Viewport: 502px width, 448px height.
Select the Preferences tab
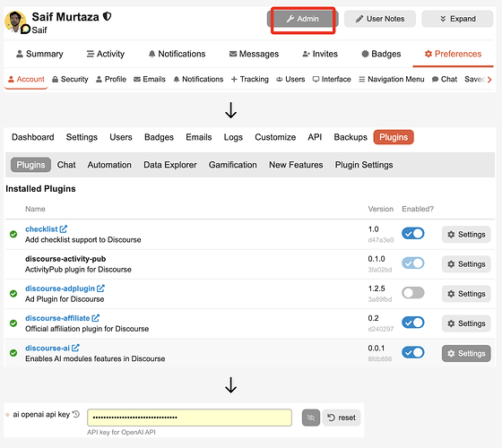(453, 54)
